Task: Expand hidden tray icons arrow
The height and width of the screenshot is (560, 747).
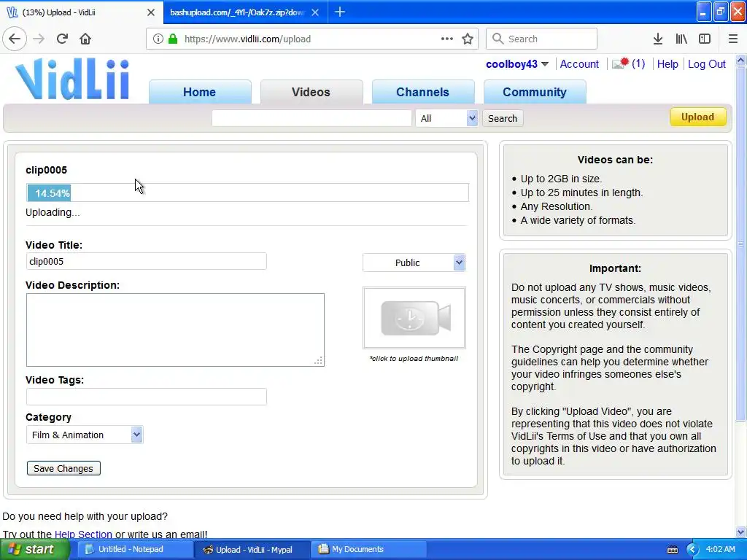Action: click(692, 550)
